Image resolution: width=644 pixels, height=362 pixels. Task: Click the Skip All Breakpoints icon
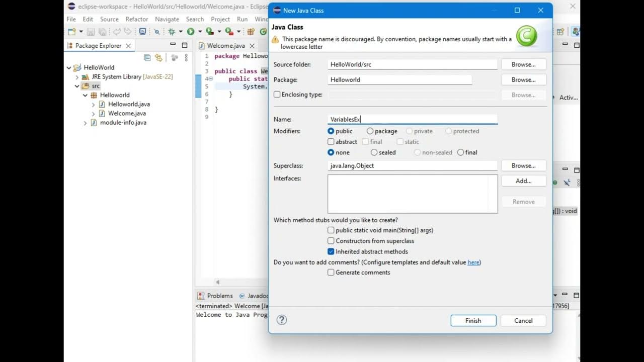[157, 32]
